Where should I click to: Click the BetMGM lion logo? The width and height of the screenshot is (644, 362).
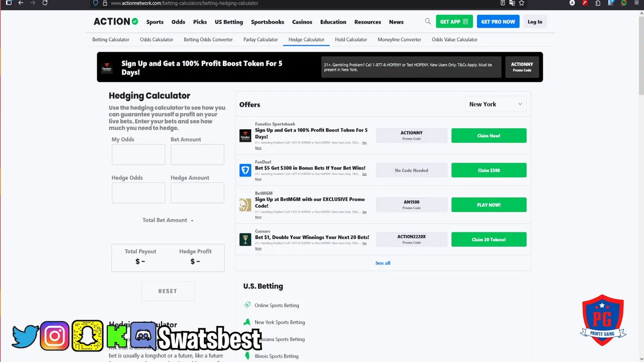[245, 205]
